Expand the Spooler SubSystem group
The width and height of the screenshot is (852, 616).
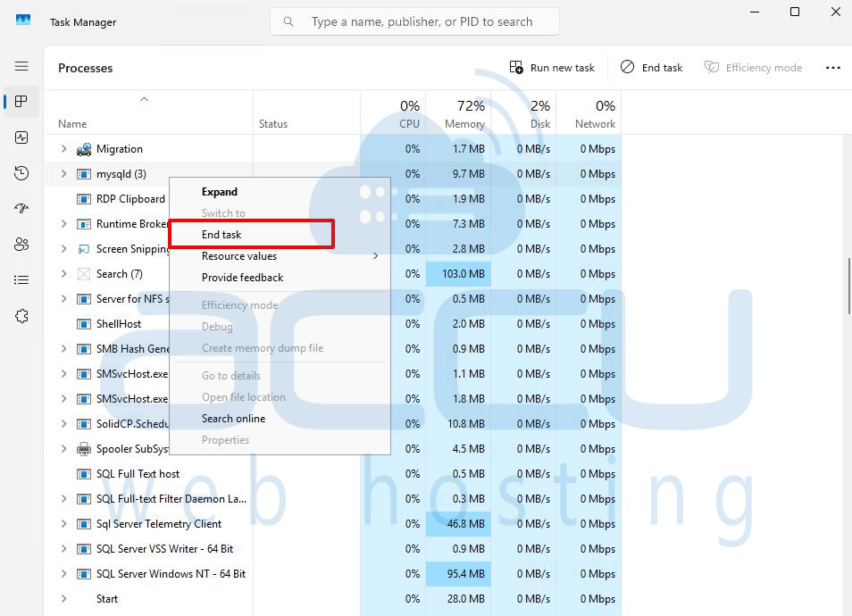[x=63, y=449]
